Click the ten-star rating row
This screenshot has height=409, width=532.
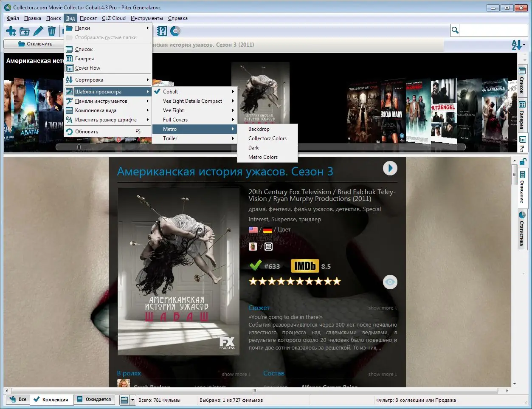tap(295, 281)
